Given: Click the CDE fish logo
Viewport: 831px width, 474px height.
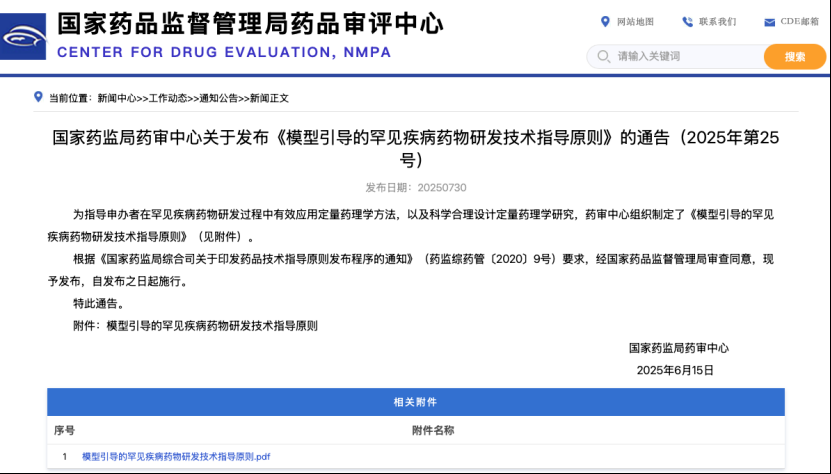Looking at the screenshot, I should tap(25, 36).
